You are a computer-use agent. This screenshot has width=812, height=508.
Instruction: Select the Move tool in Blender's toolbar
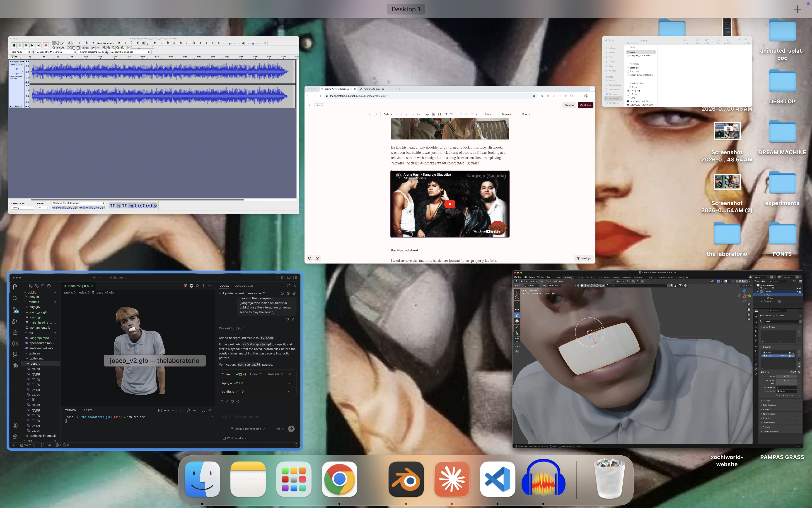[517, 304]
